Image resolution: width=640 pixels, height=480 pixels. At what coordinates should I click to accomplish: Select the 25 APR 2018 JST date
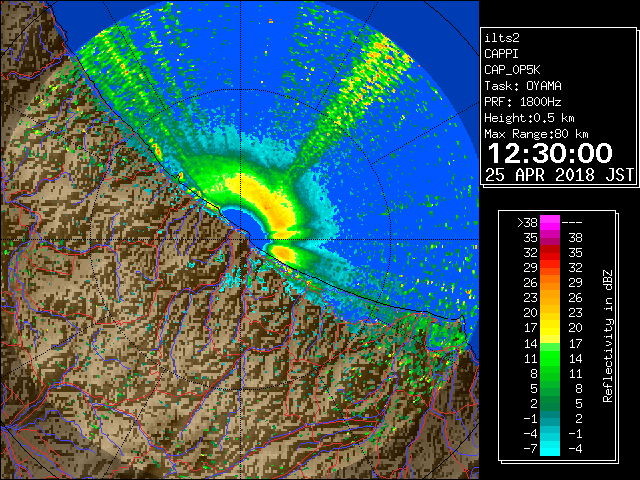coord(560,175)
